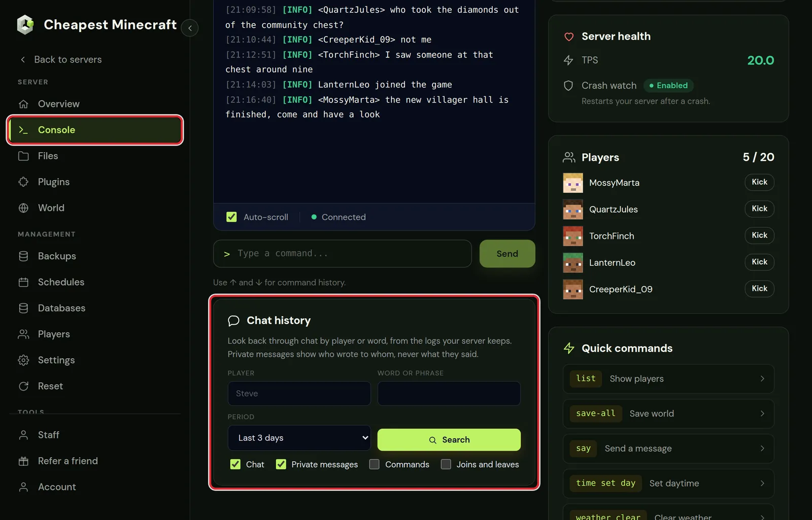Collapse the sidebar with the chevron button
Image resolution: width=812 pixels, height=520 pixels.
[x=190, y=28]
